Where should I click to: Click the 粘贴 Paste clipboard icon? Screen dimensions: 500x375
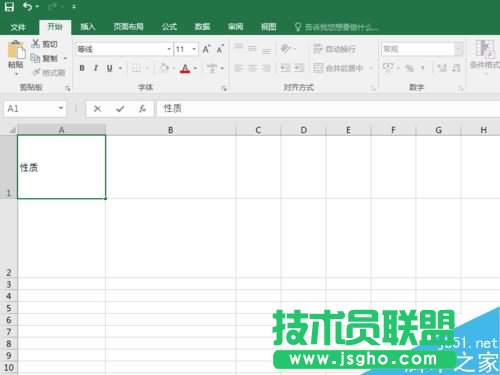[16, 50]
